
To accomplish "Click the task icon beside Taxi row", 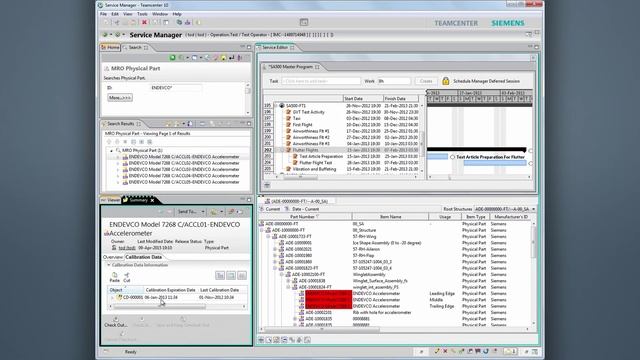I will coord(288,118).
